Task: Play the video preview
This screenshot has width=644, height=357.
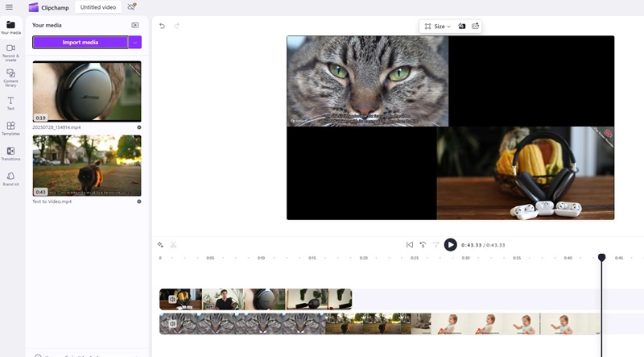Action: click(450, 245)
